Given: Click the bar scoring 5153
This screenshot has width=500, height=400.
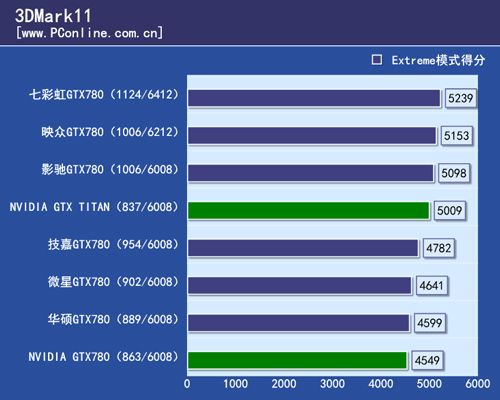Looking at the screenshot, I should click(312, 136).
